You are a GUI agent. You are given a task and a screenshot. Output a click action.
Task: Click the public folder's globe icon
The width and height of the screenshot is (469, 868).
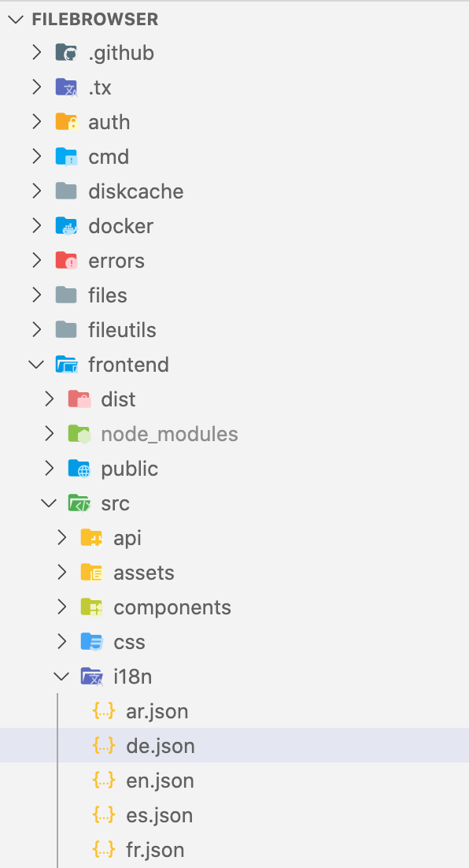click(79, 469)
